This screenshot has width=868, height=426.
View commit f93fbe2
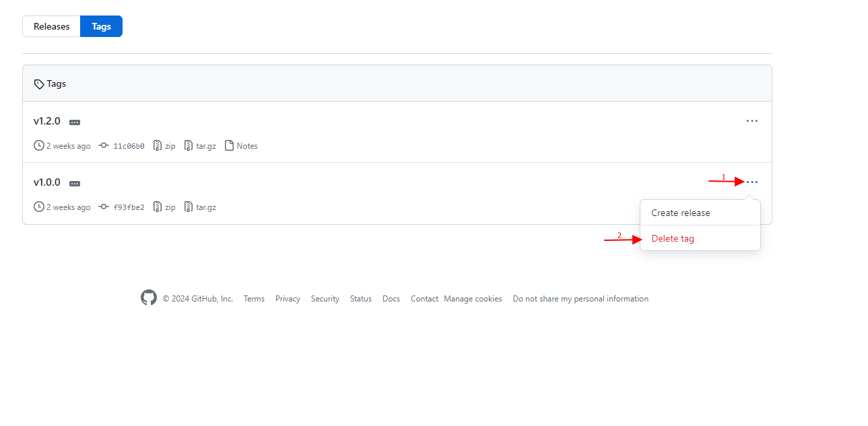pos(128,207)
